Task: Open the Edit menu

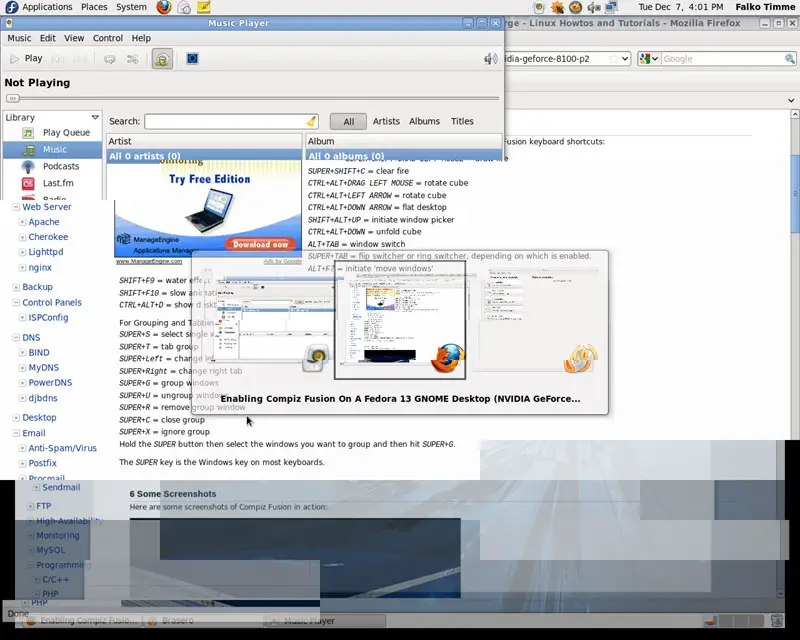Action: point(47,38)
